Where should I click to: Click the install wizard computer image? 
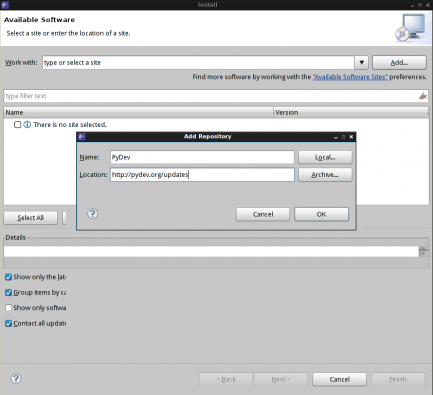411,28
